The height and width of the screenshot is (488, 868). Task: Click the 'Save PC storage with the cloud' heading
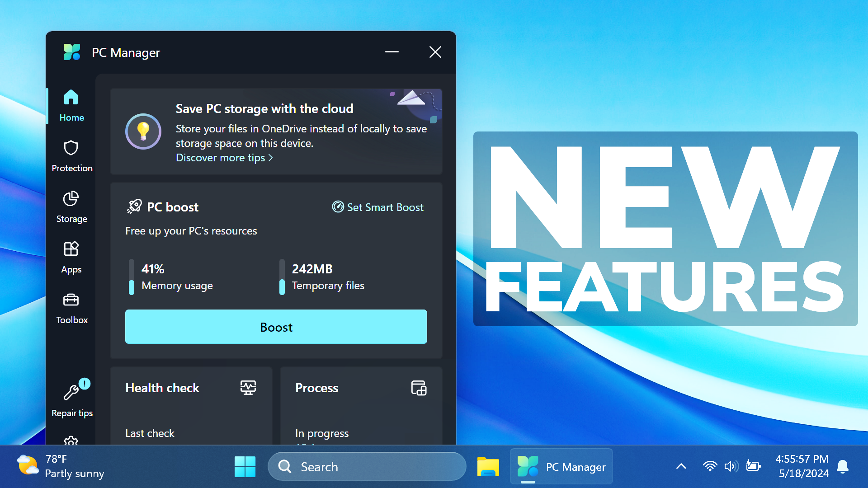[x=264, y=109]
